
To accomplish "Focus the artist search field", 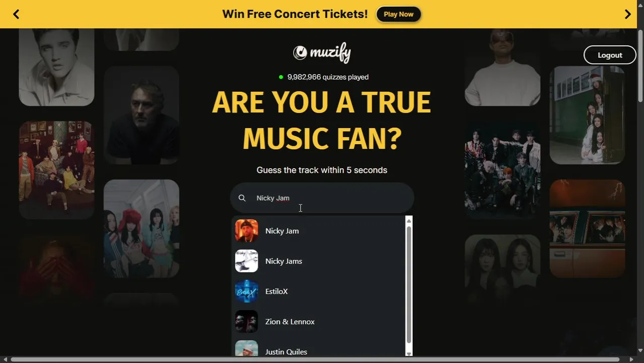I will [322, 198].
